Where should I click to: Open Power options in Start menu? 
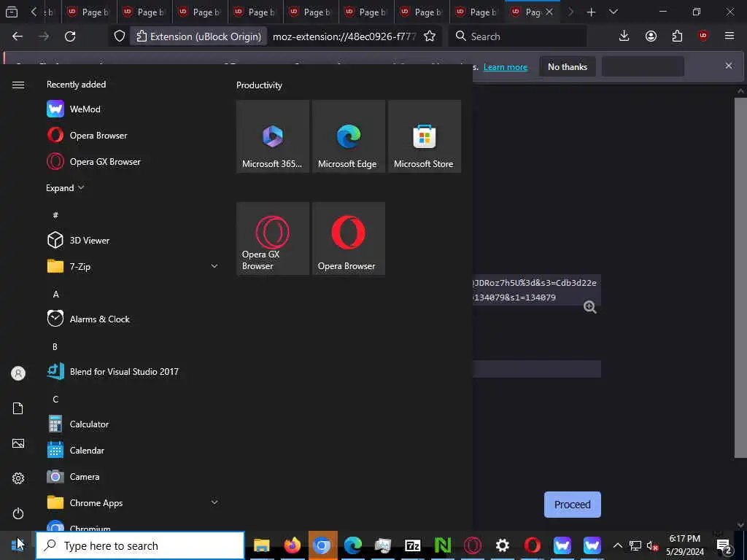click(18, 513)
